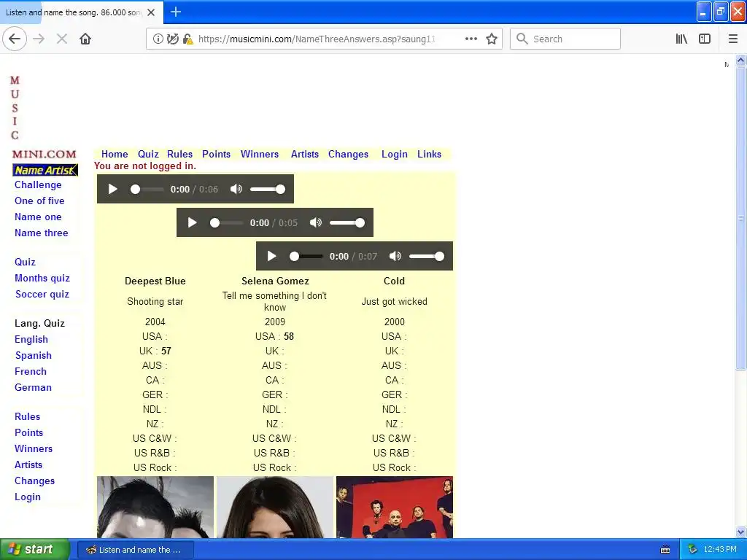
Task: Toggle the sidebar view icon
Action: (x=705, y=39)
